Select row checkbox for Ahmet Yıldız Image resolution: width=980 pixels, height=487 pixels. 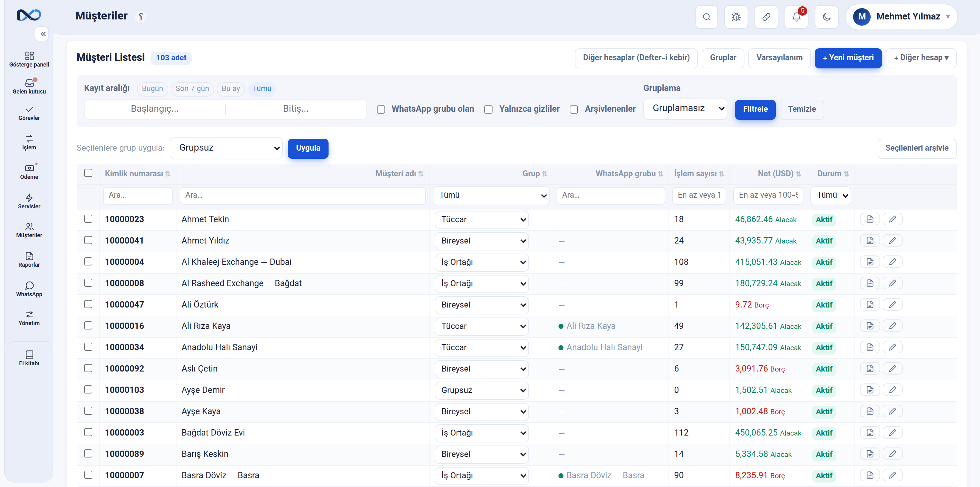click(x=88, y=240)
